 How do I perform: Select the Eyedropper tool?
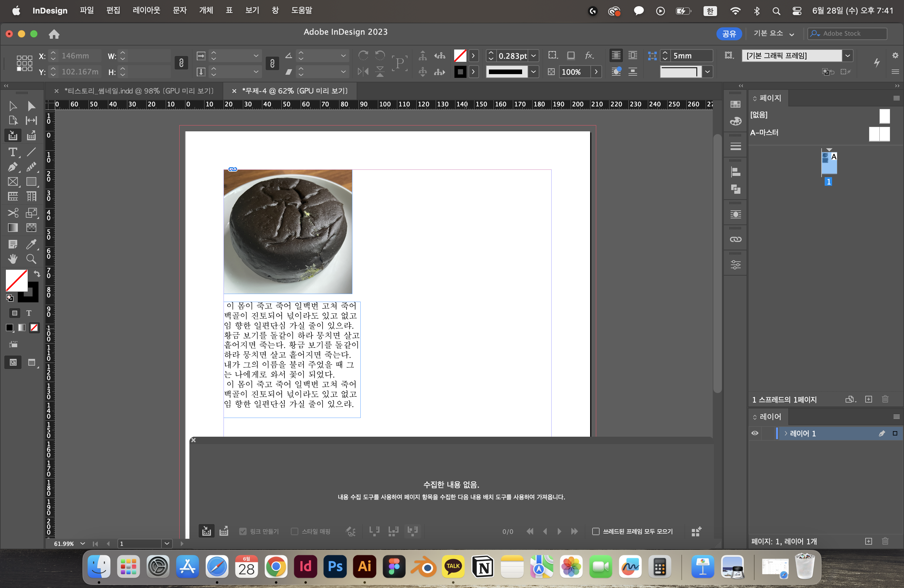32,244
